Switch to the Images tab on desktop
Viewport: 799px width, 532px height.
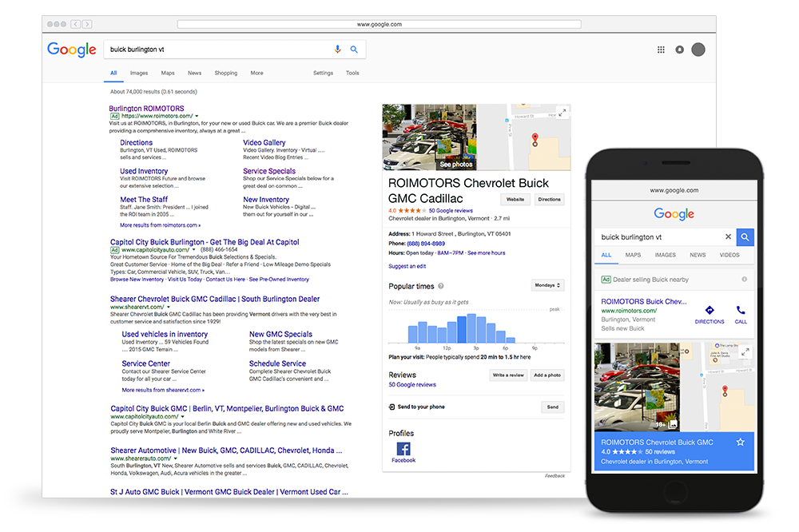coord(138,73)
